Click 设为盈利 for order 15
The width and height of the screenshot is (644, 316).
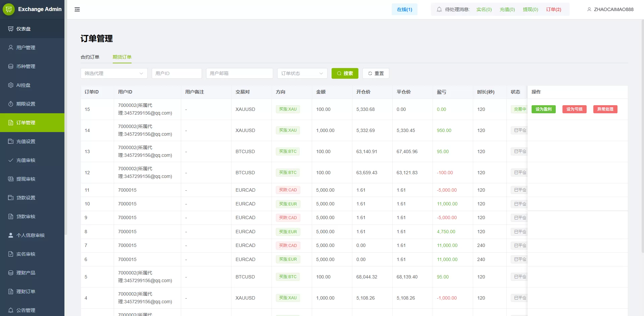[x=543, y=109]
